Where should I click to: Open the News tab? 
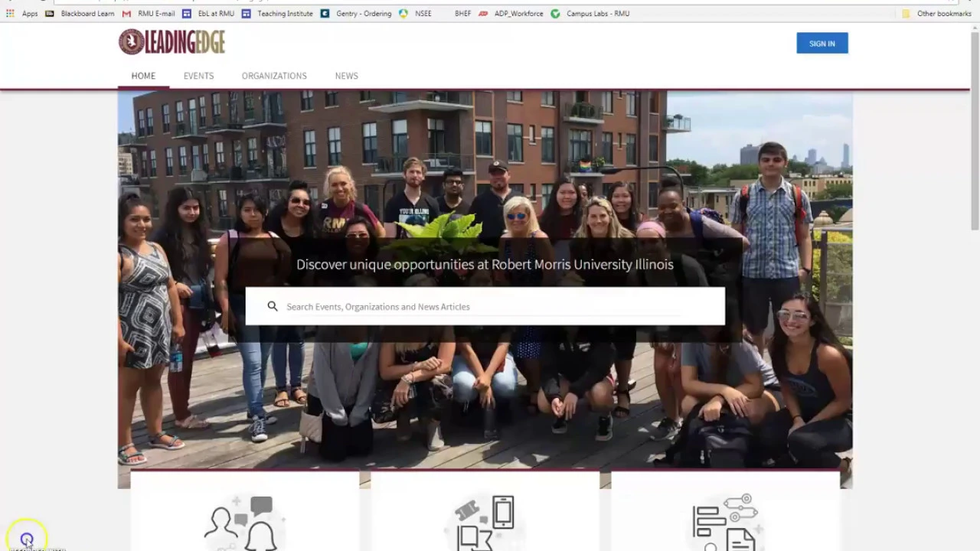tap(346, 76)
